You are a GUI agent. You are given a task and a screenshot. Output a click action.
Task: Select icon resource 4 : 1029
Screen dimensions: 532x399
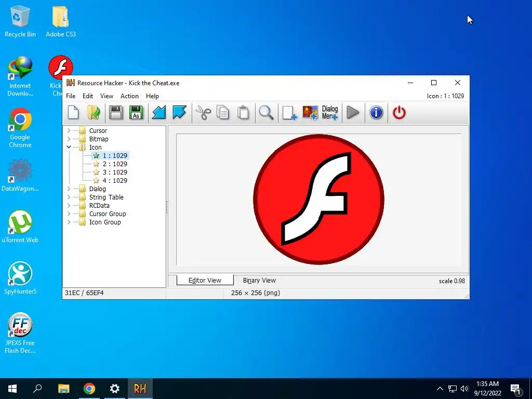pos(115,180)
